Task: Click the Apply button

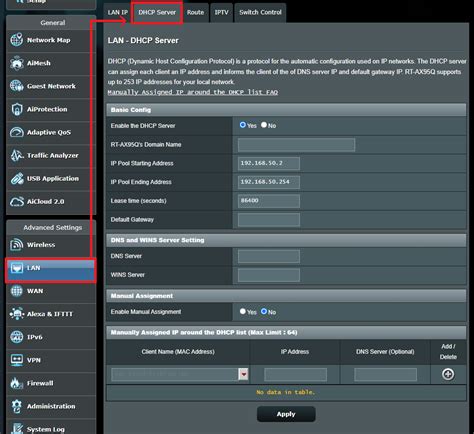Action: pos(286,414)
